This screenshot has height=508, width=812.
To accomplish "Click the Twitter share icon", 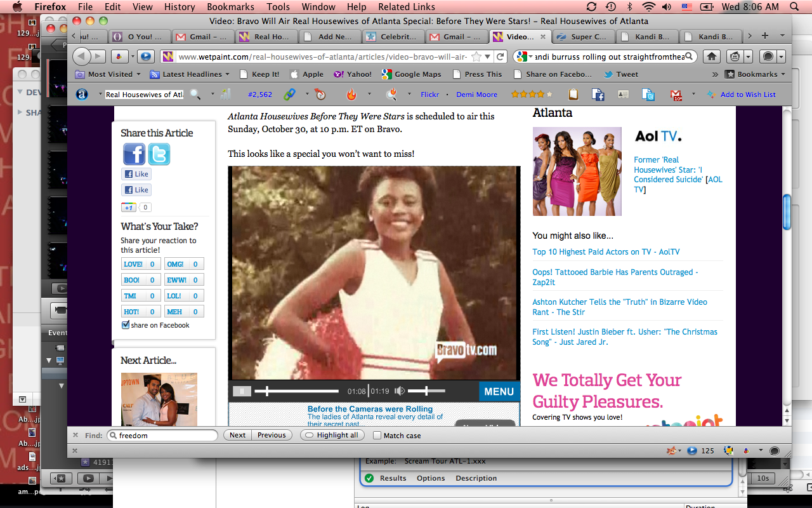I will [159, 154].
